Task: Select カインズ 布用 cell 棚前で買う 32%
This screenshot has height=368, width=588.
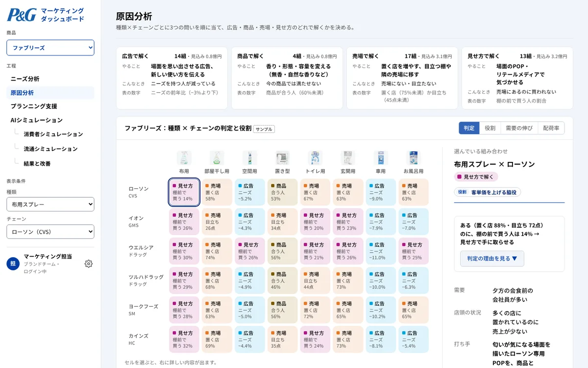Action: [184, 340]
